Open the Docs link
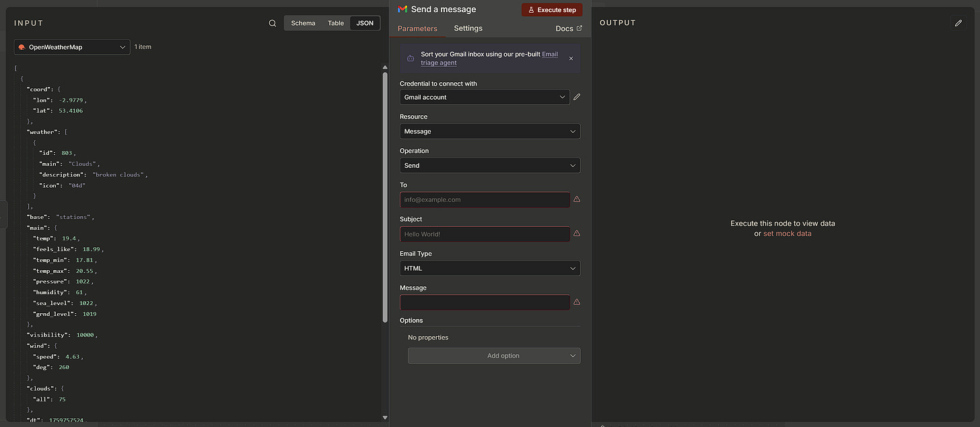 point(569,28)
